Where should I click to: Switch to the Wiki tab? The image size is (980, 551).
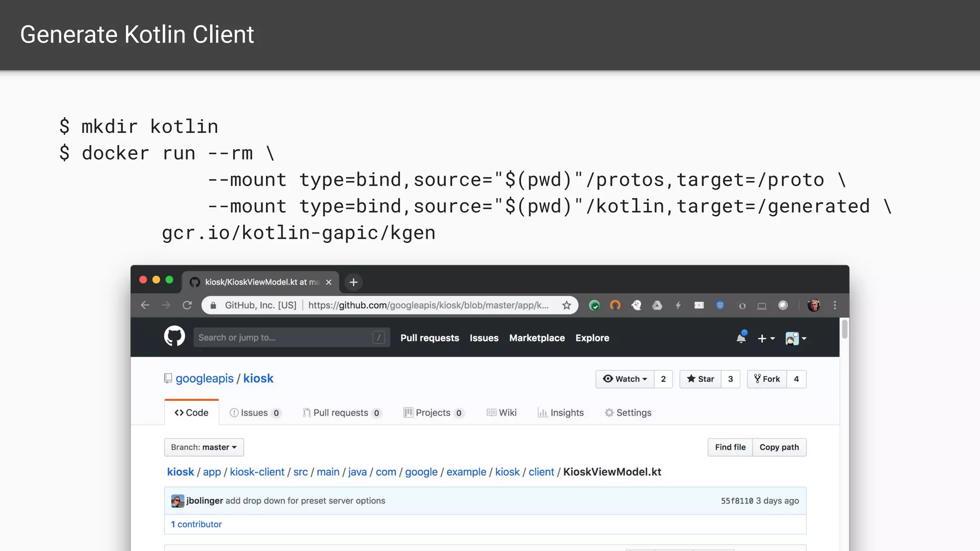point(501,413)
